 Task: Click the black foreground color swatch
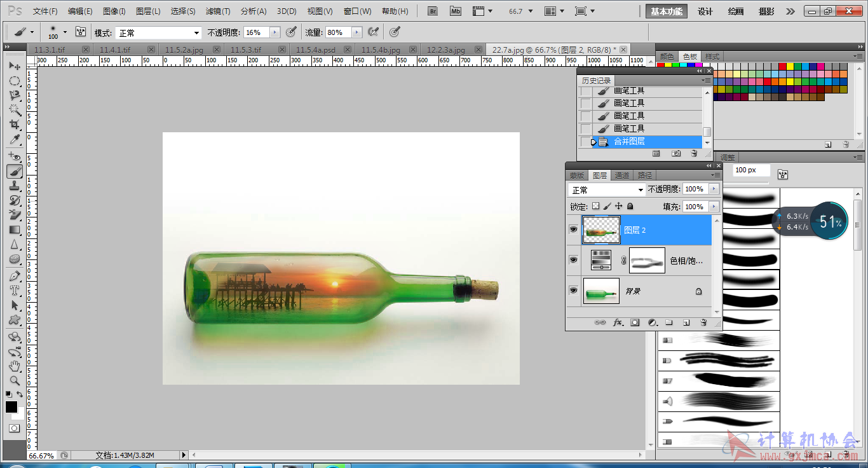coord(11,407)
